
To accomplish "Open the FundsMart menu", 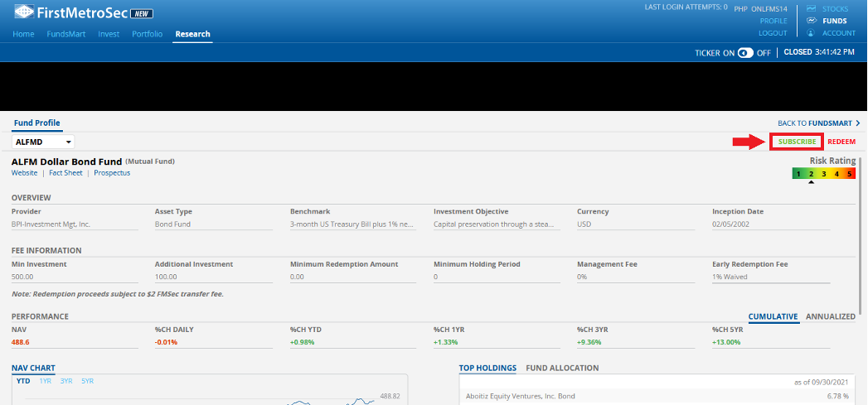I will point(65,34).
